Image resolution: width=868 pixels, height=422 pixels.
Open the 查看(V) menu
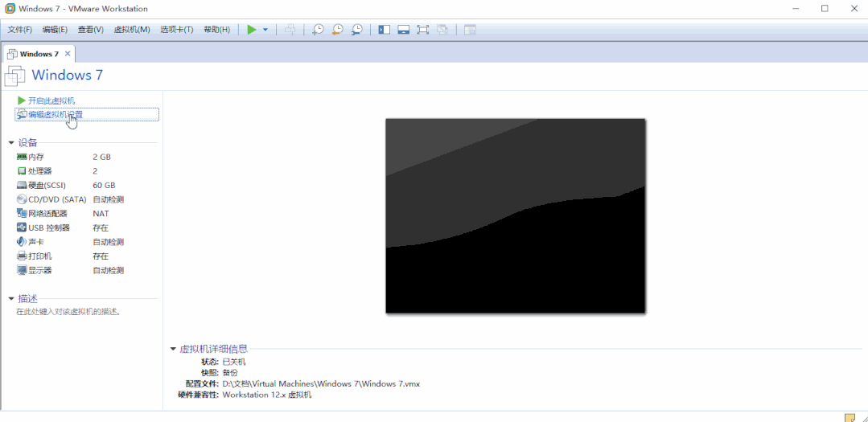tap(91, 30)
